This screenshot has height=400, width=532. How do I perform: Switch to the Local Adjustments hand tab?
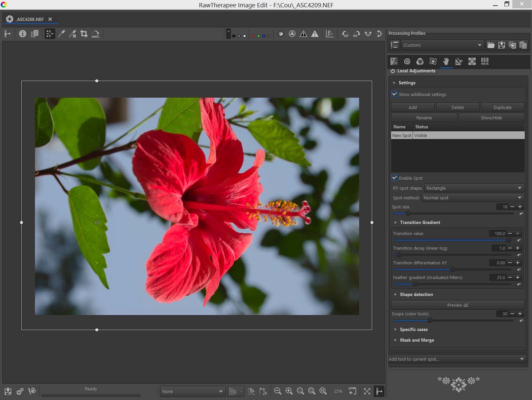pyautogui.click(x=446, y=61)
